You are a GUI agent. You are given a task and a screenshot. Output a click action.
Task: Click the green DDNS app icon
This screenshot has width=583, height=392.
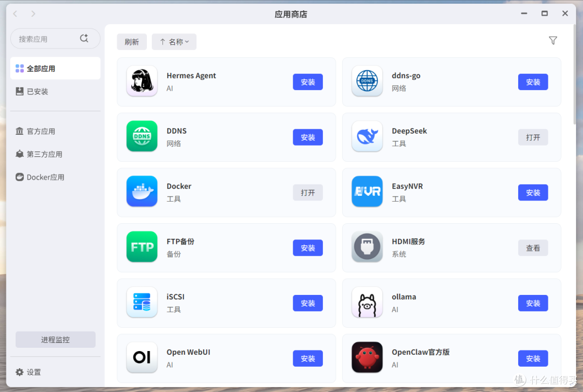click(141, 136)
